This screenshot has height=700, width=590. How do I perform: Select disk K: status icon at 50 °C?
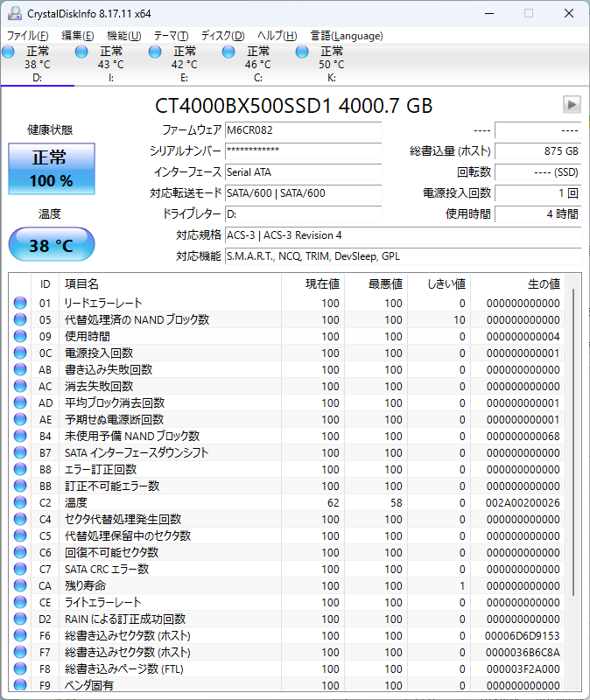pos(302,52)
